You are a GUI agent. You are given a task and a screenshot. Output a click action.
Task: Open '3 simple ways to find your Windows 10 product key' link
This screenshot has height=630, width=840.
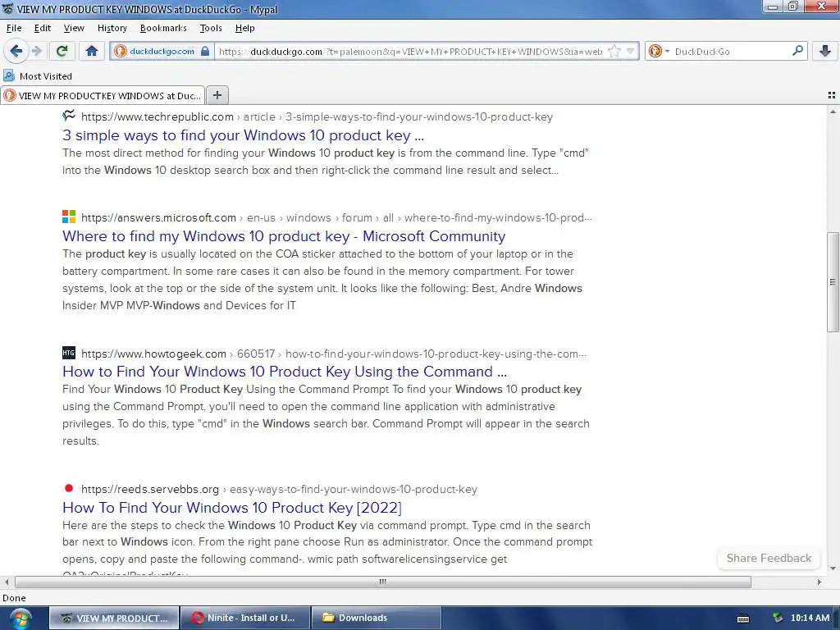243,135
